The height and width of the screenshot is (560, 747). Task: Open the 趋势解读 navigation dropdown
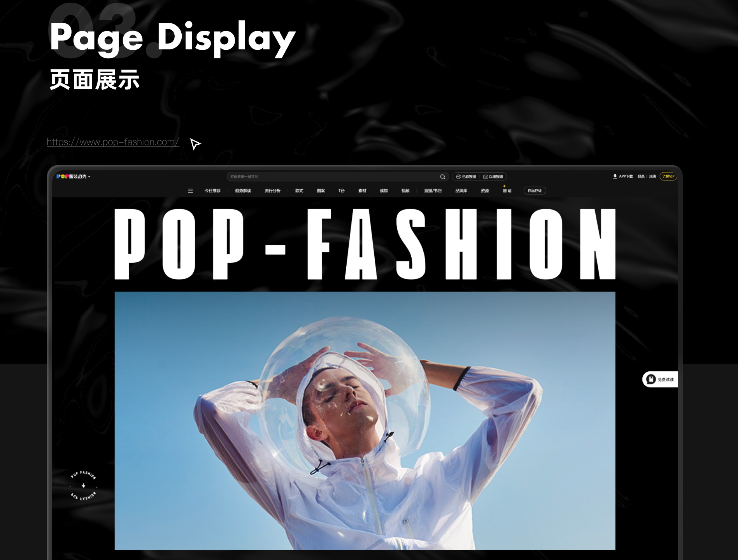pyautogui.click(x=243, y=191)
